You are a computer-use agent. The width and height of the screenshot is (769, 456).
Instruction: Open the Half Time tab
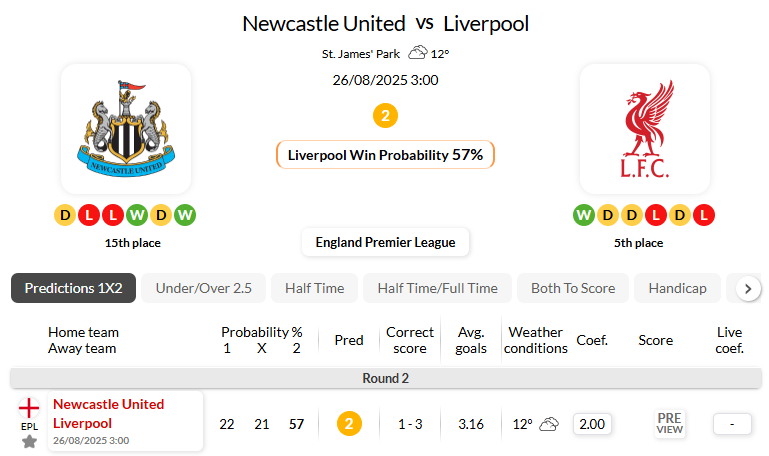pos(314,288)
